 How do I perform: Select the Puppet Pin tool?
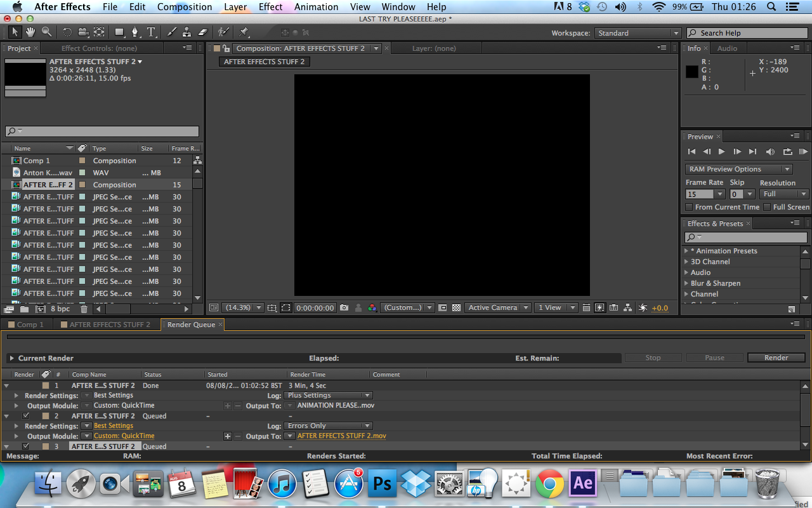244,32
